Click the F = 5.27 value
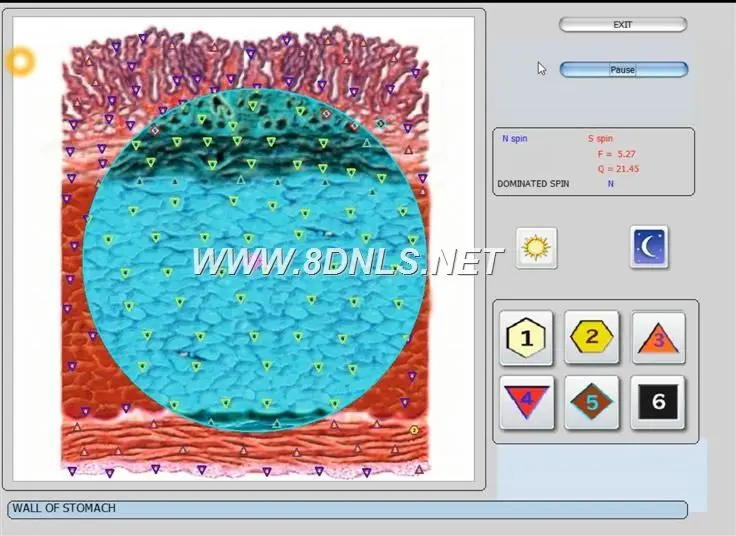Screen dimensions: 736x536 click(616, 154)
